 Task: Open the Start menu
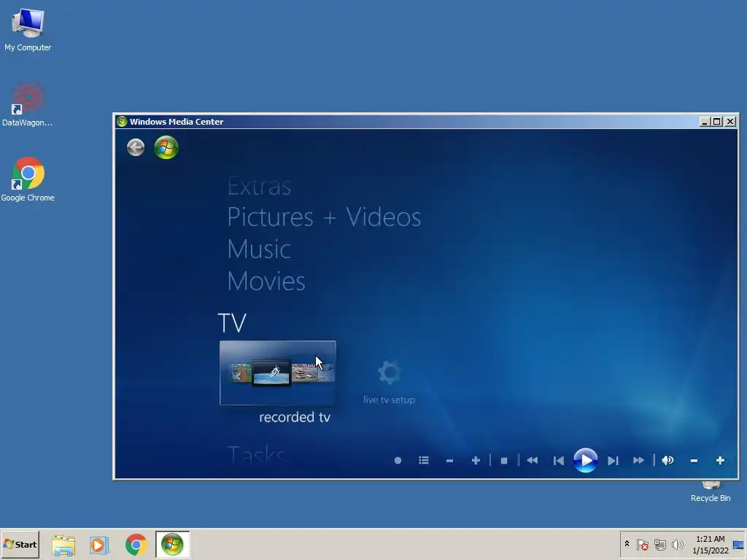tap(20, 544)
